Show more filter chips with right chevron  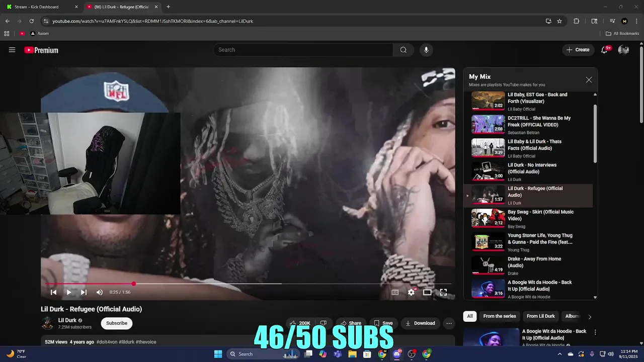coord(590,317)
